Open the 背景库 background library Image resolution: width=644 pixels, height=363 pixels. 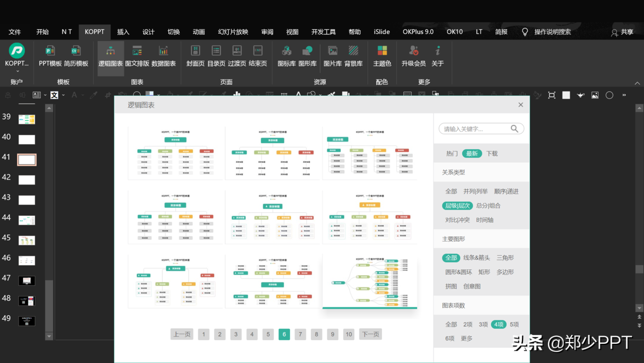(353, 50)
